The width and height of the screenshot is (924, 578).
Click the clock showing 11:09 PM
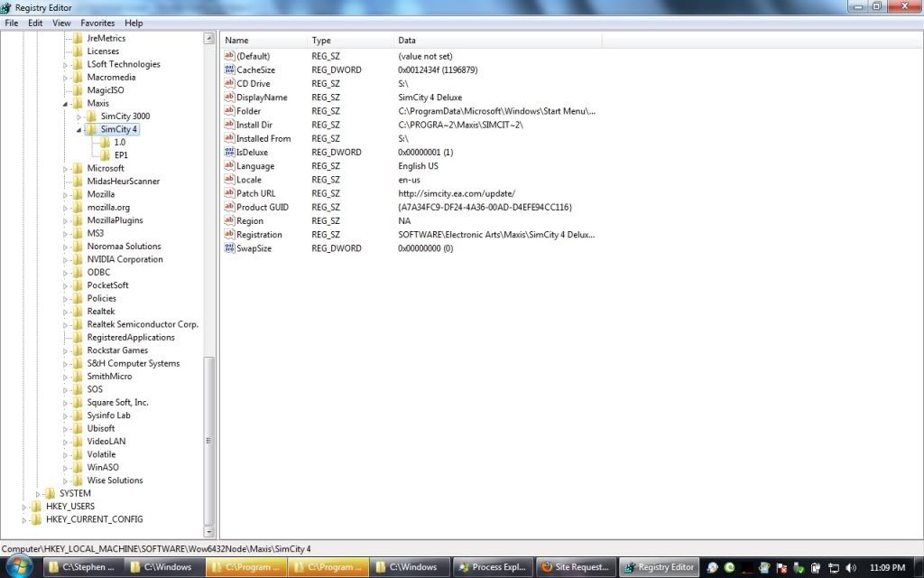[x=887, y=567]
